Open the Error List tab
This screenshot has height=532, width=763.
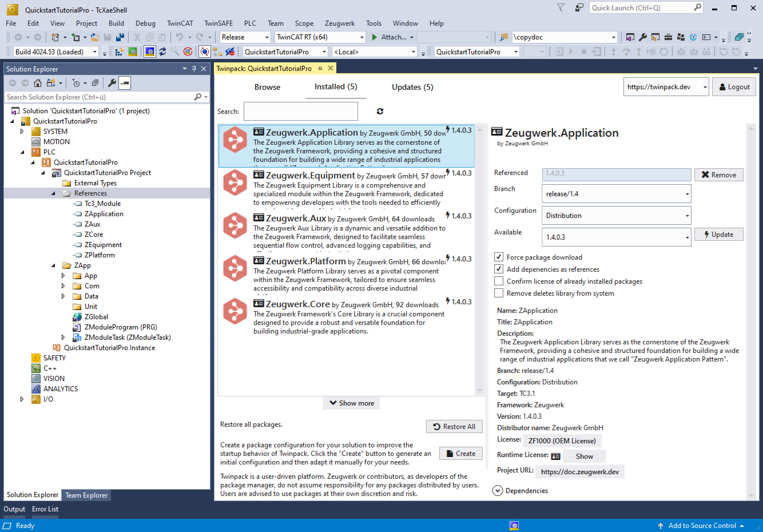[45, 509]
